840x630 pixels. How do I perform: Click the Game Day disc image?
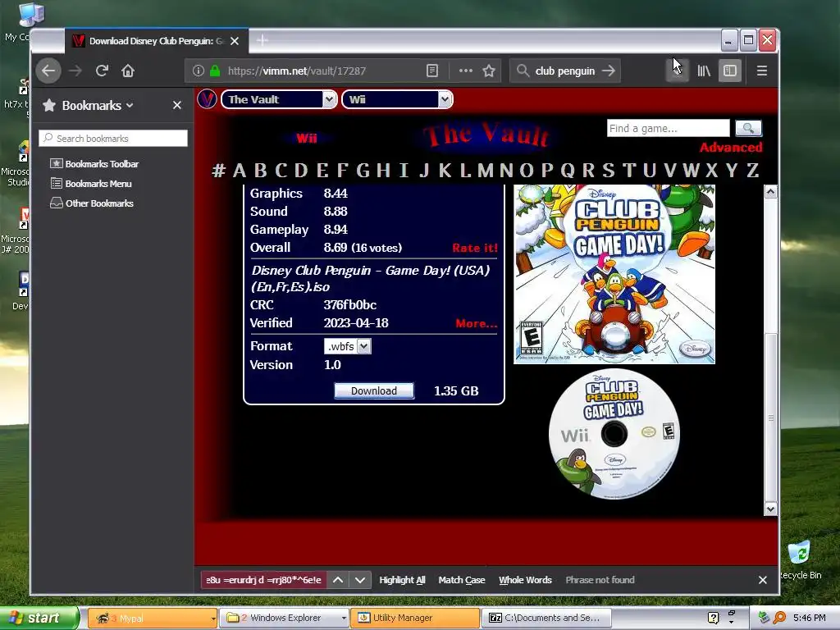pyautogui.click(x=614, y=434)
